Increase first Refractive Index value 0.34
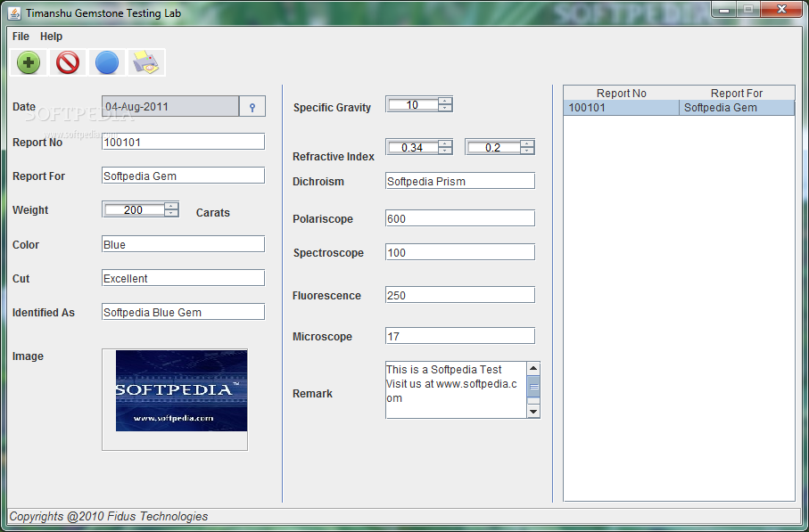 (445, 143)
